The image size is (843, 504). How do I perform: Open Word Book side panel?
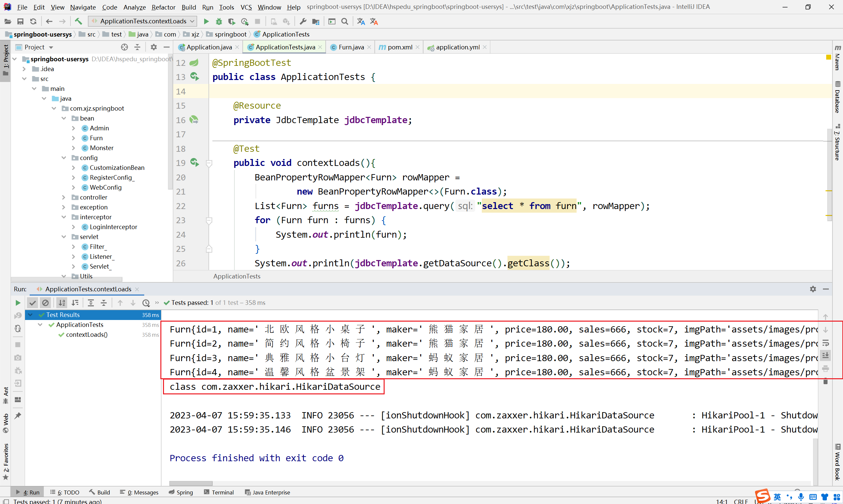(x=837, y=462)
